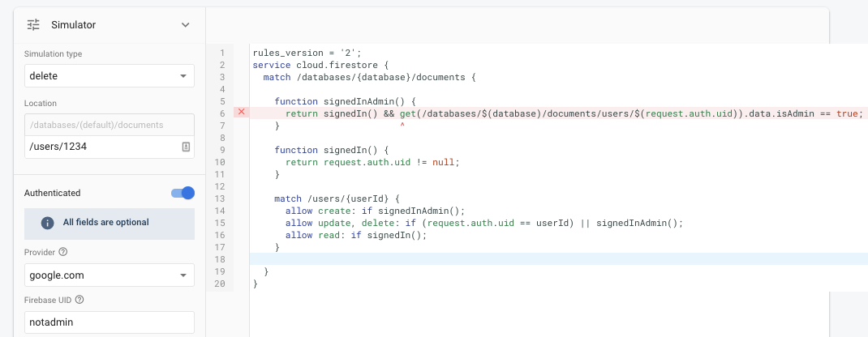Click the "allow update, delete" rule line
868x337 pixels.
484,224
